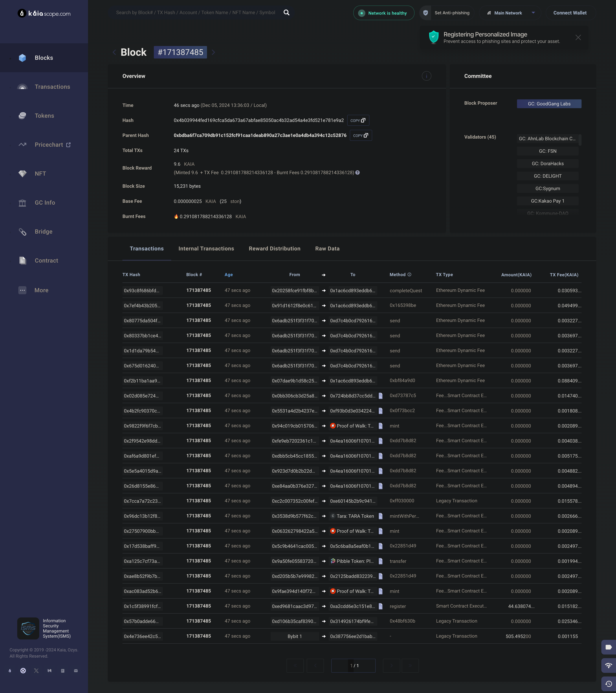Toggle the Age column header
Image resolution: width=616 pixels, height=693 pixels.
point(228,275)
